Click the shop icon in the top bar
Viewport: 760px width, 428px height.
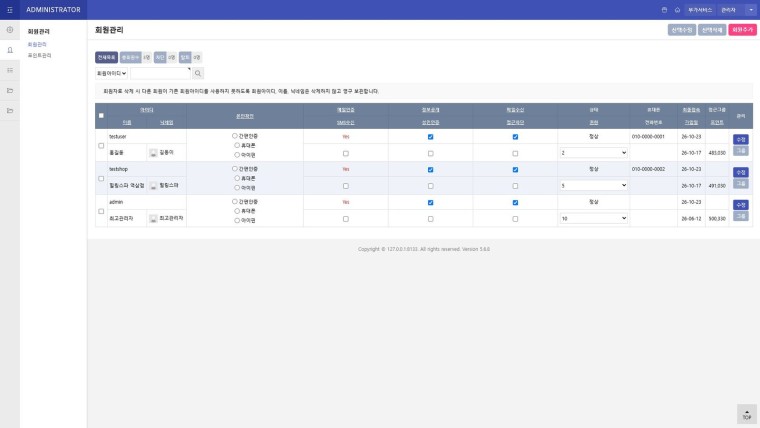point(664,10)
